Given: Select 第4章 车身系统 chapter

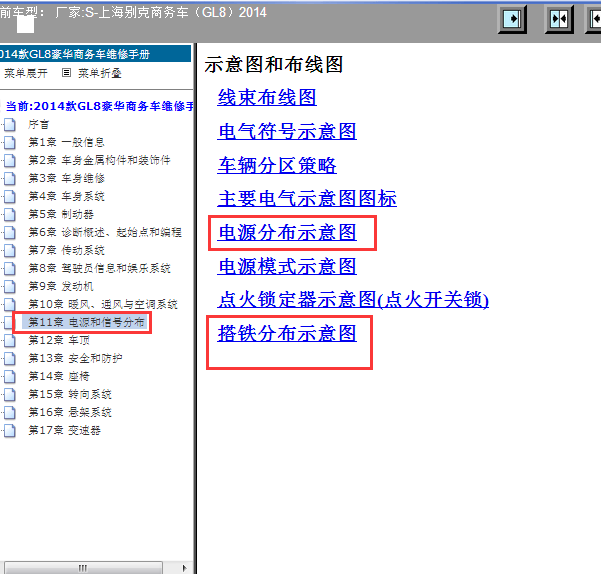Looking at the screenshot, I should tap(66, 196).
